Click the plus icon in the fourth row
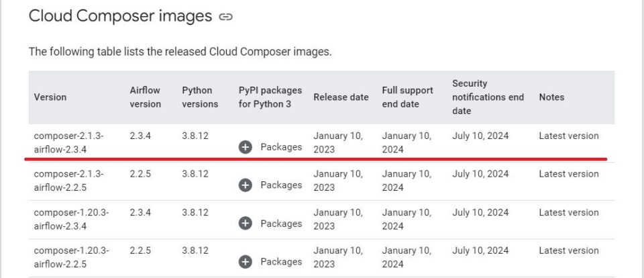Image resolution: width=644 pixels, height=278 pixels. tap(246, 262)
